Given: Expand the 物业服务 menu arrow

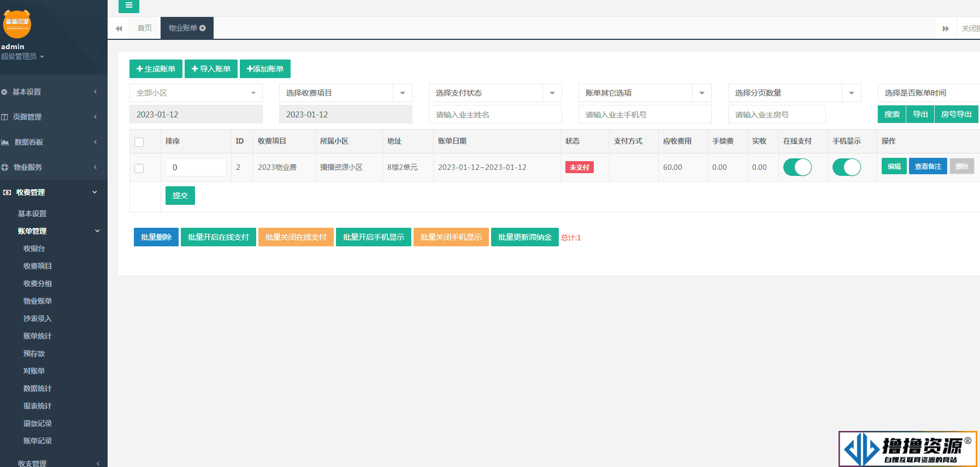Looking at the screenshot, I should 96,167.
